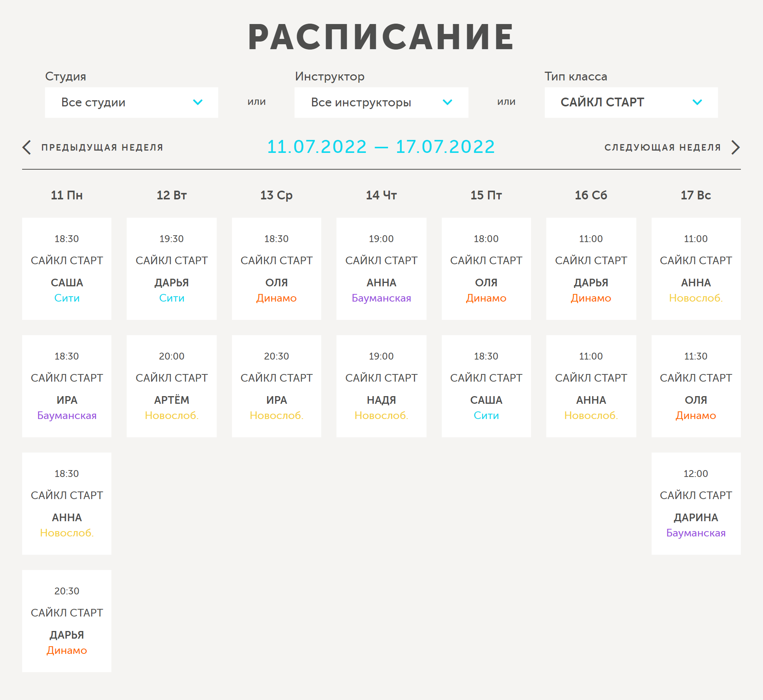
Task: Open Wednesday 20:30 class with ИРА at Новослоб.
Action: tap(277, 386)
